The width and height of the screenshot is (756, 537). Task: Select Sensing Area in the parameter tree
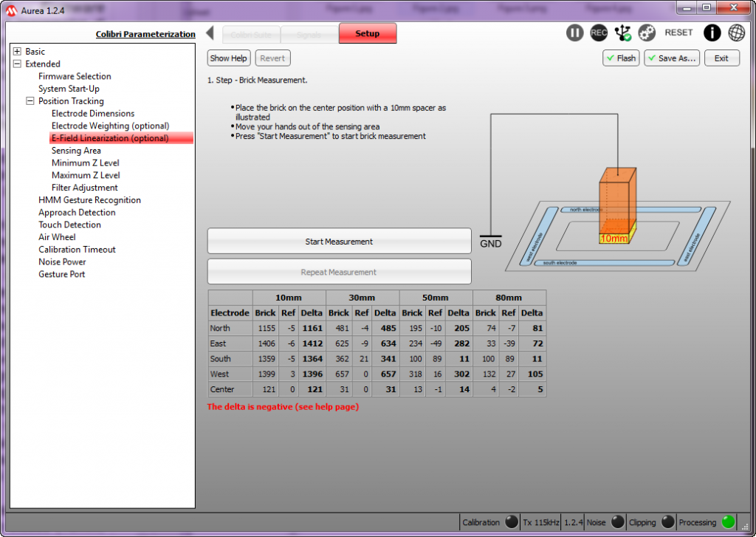point(76,151)
